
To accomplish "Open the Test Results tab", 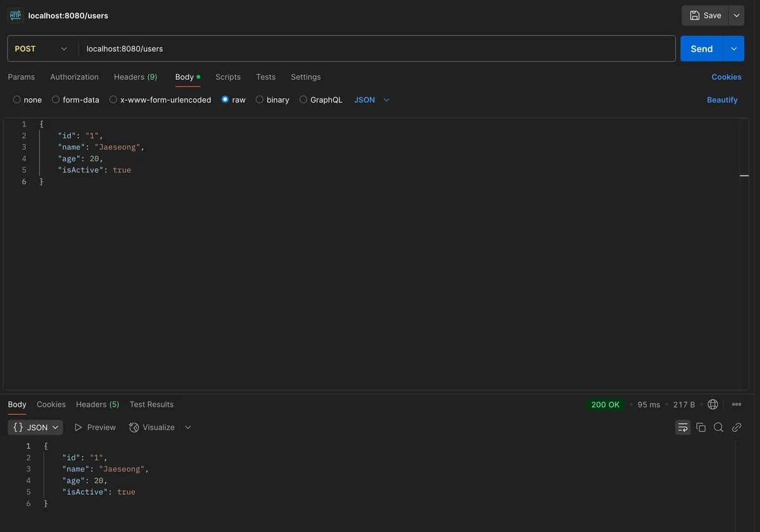I will pos(151,404).
